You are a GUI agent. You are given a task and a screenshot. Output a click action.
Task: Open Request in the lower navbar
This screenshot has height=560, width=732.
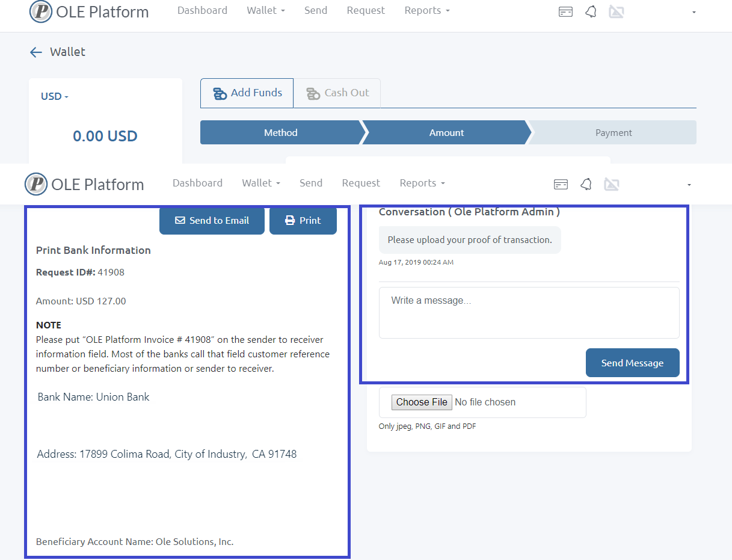361,183
